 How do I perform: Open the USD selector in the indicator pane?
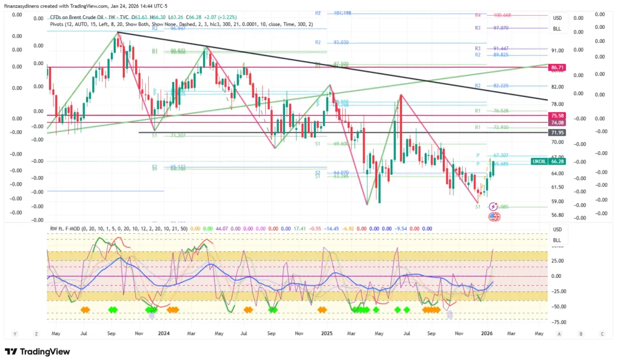click(x=557, y=230)
